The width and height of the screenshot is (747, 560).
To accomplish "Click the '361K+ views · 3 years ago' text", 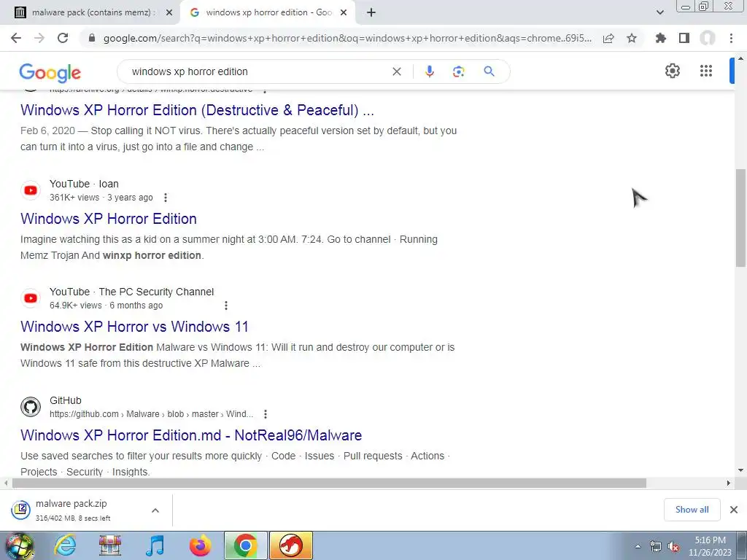I will pos(101,197).
